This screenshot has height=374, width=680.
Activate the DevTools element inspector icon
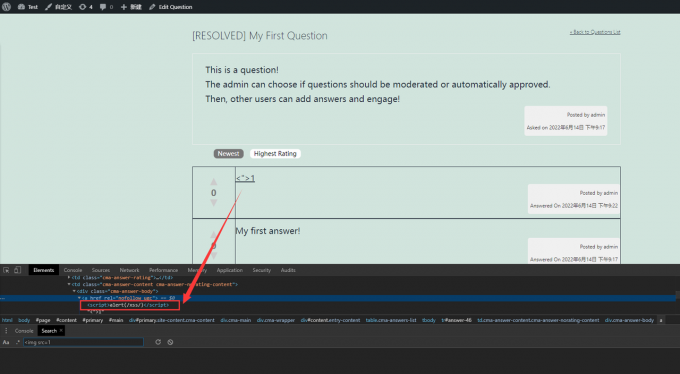click(6, 270)
